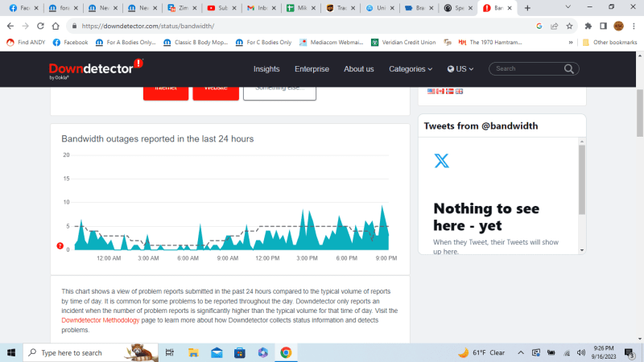Close the active Downdetector browser tab
The width and height of the screenshot is (644, 362).
pyautogui.click(x=510, y=8)
